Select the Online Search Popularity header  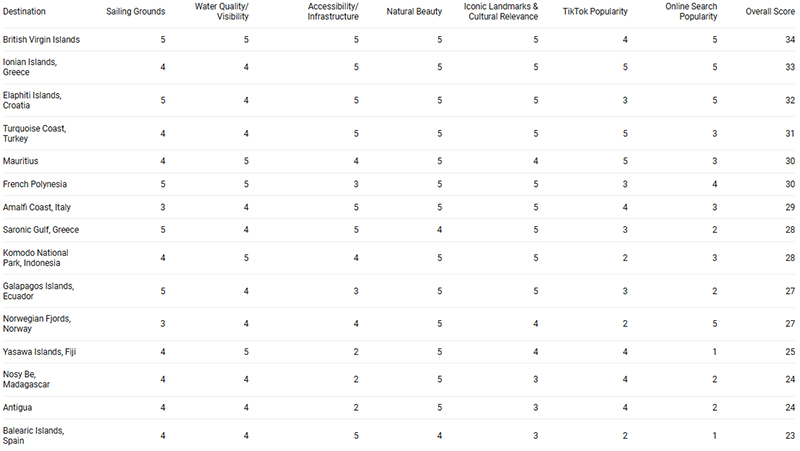click(691, 11)
